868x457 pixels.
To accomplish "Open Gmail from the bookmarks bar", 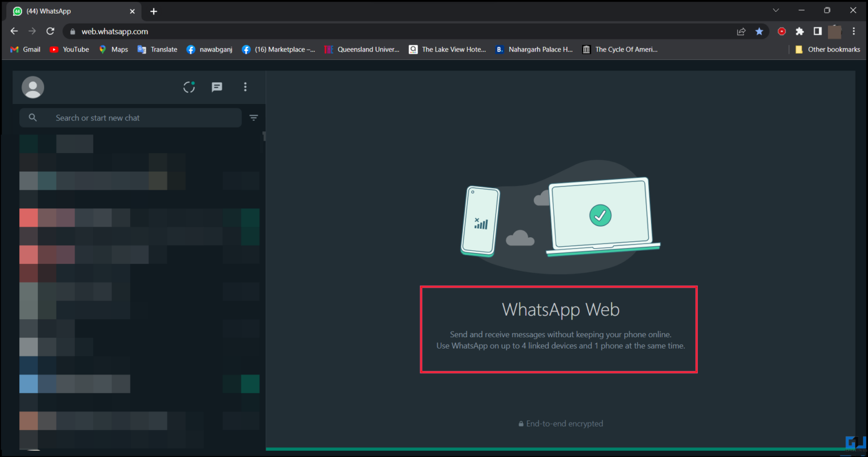I will pyautogui.click(x=25, y=49).
